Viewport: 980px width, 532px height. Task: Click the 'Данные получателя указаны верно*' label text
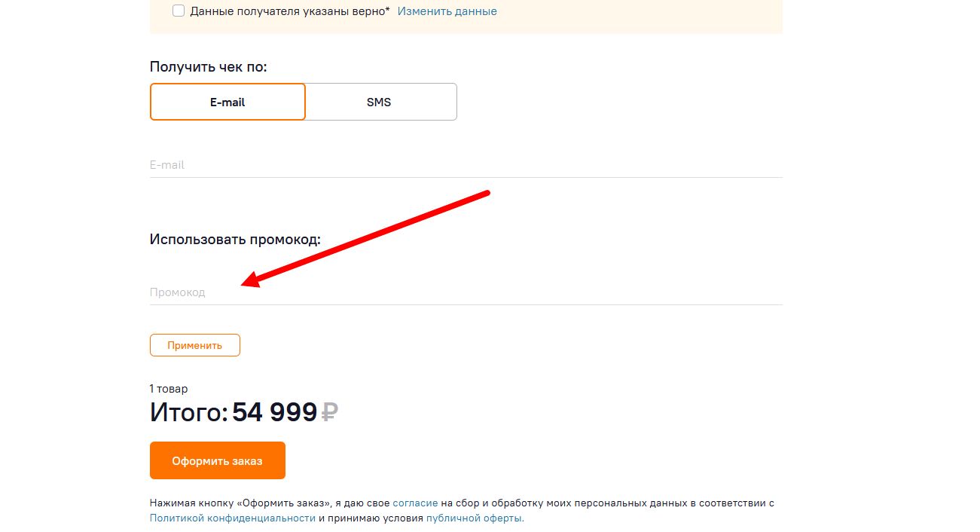290,11
